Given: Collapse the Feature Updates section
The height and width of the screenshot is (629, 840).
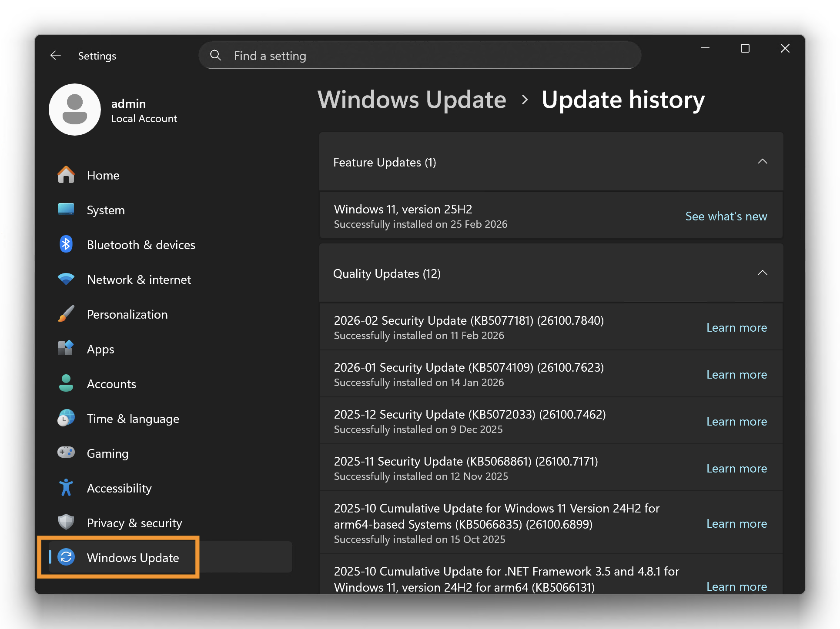Looking at the screenshot, I should click(x=762, y=162).
